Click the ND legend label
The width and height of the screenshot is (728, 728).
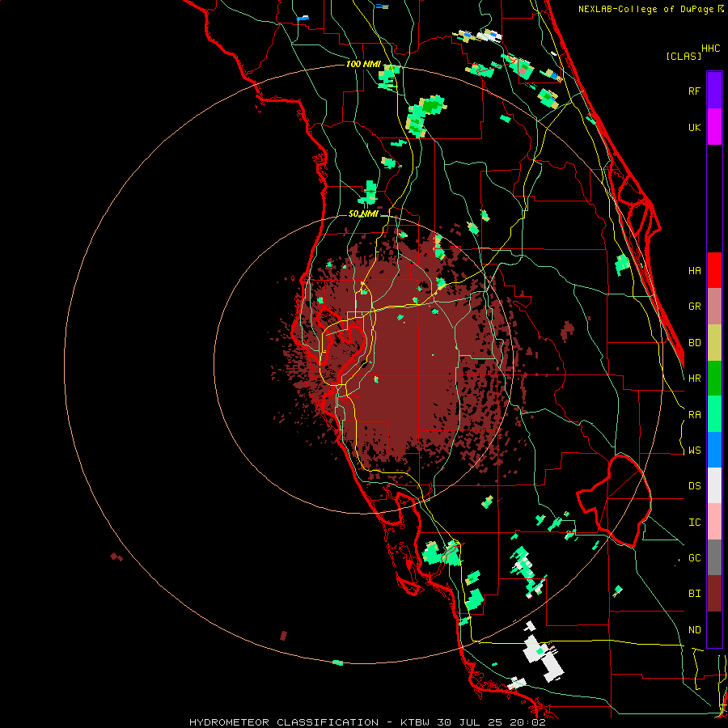pyautogui.click(x=694, y=630)
